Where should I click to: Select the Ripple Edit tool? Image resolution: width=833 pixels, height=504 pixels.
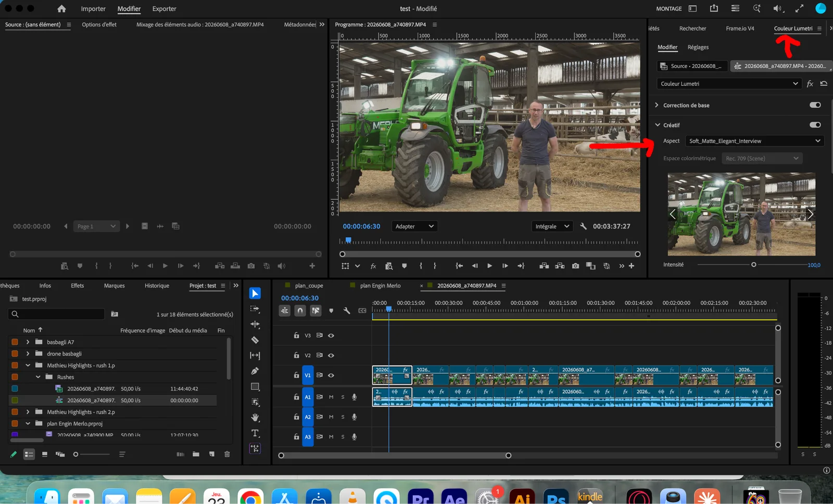[x=255, y=325]
